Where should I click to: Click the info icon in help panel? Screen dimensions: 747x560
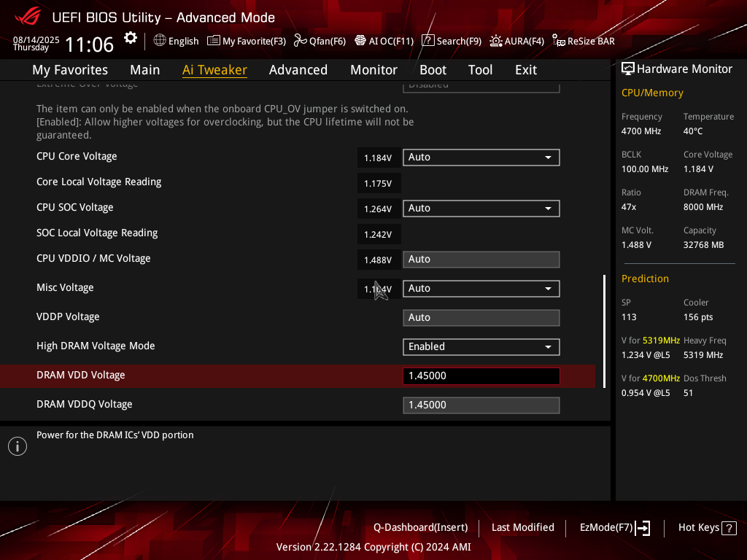[18, 446]
